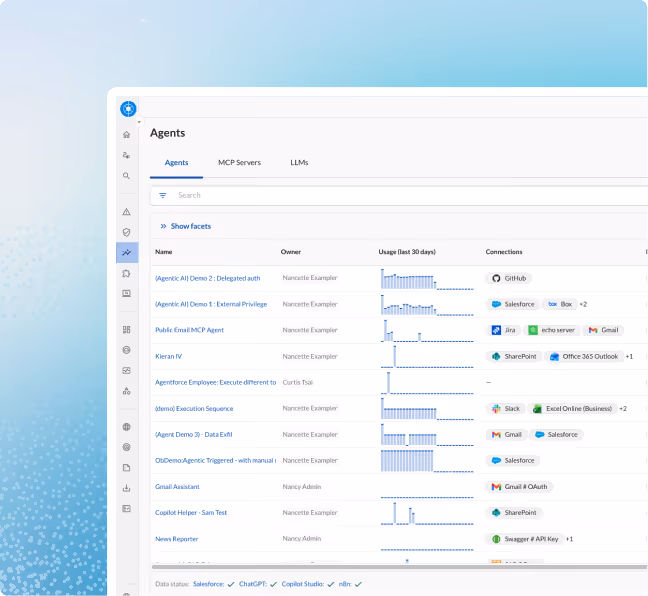
Task: Click the monitor screen sidebar icon
Action: (x=126, y=293)
